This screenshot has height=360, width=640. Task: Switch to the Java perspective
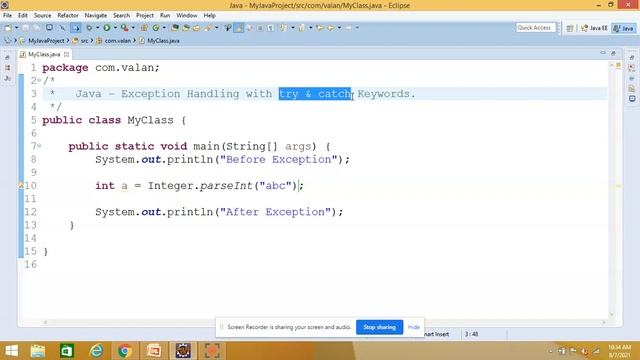point(624,28)
